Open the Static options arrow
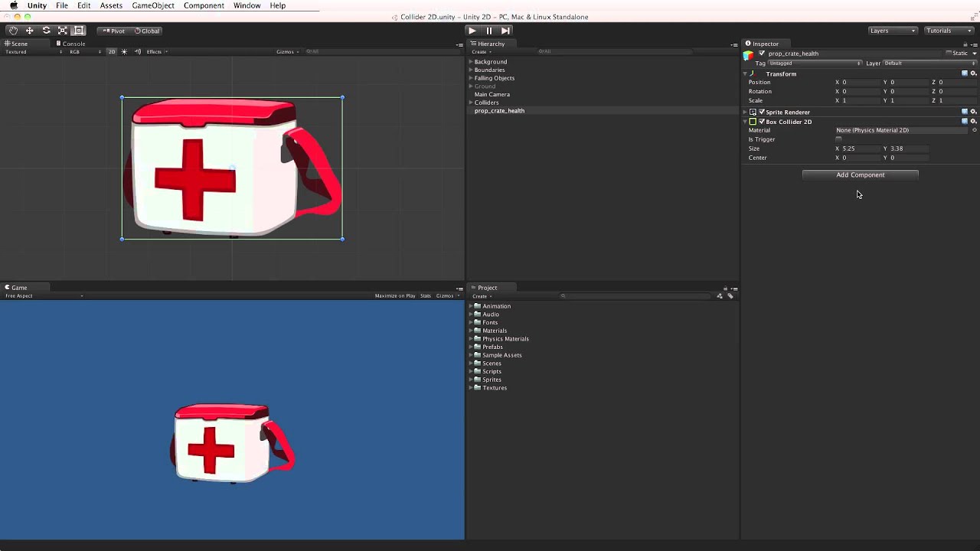This screenshot has width=980, height=551. tap(974, 54)
